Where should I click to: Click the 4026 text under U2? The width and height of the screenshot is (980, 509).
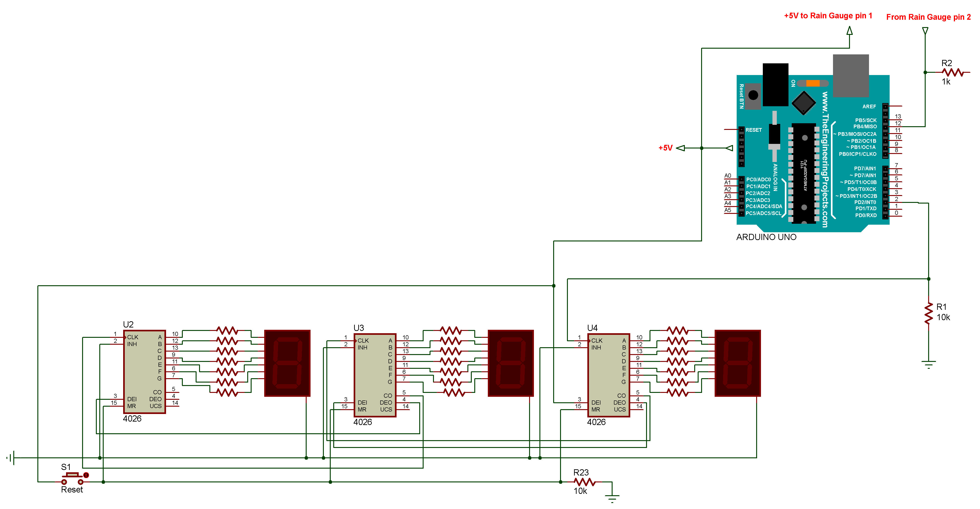132,419
